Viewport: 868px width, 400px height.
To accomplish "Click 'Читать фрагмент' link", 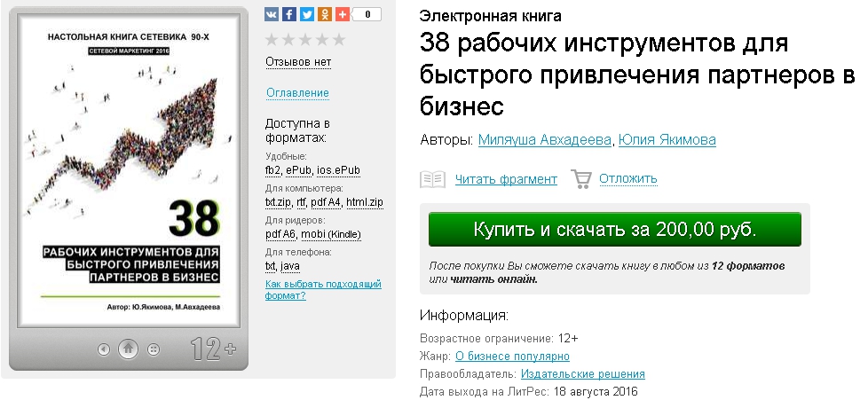I will click(x=506, y=179).
